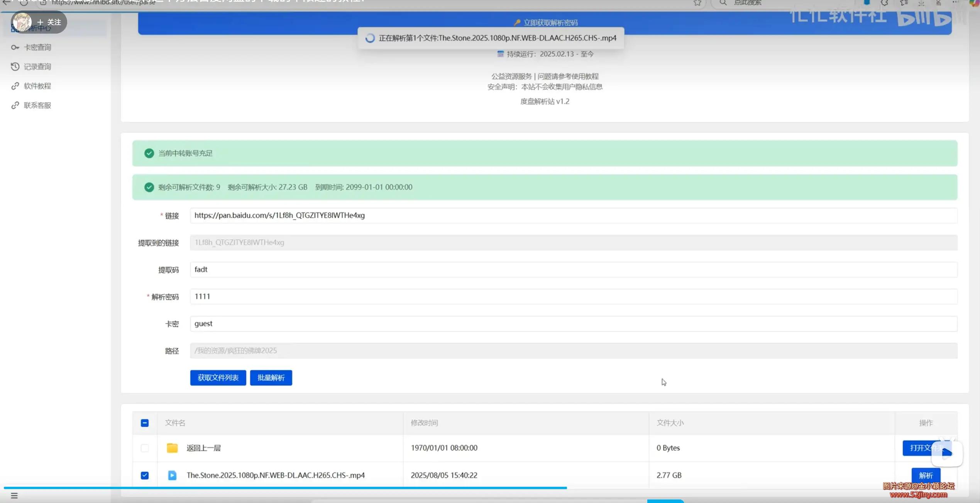Click the yellow 返回上一层 folder icon

click(x=172, y=448)
